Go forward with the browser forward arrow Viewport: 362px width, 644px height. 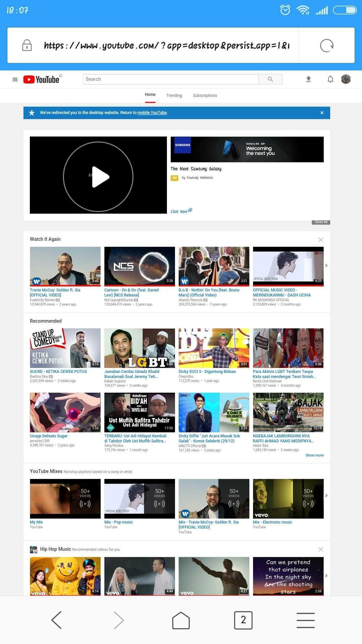(119, 620)
